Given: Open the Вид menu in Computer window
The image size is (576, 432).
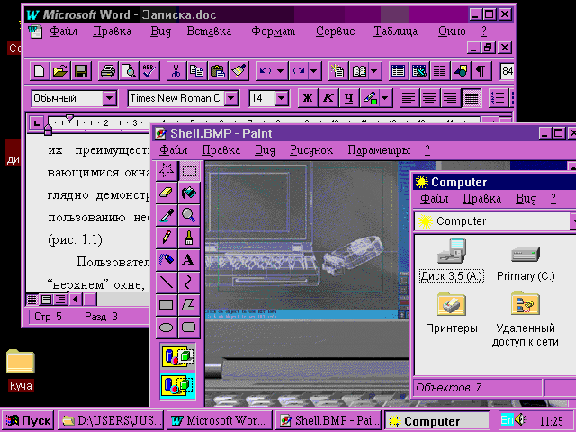Looking at the screenshot, I should point(525,199).
